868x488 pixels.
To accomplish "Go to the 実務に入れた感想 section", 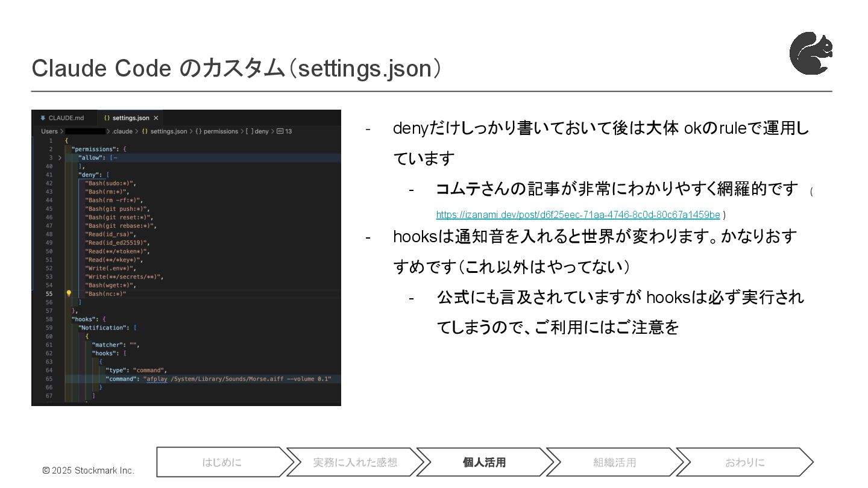I will click(354, 463).
